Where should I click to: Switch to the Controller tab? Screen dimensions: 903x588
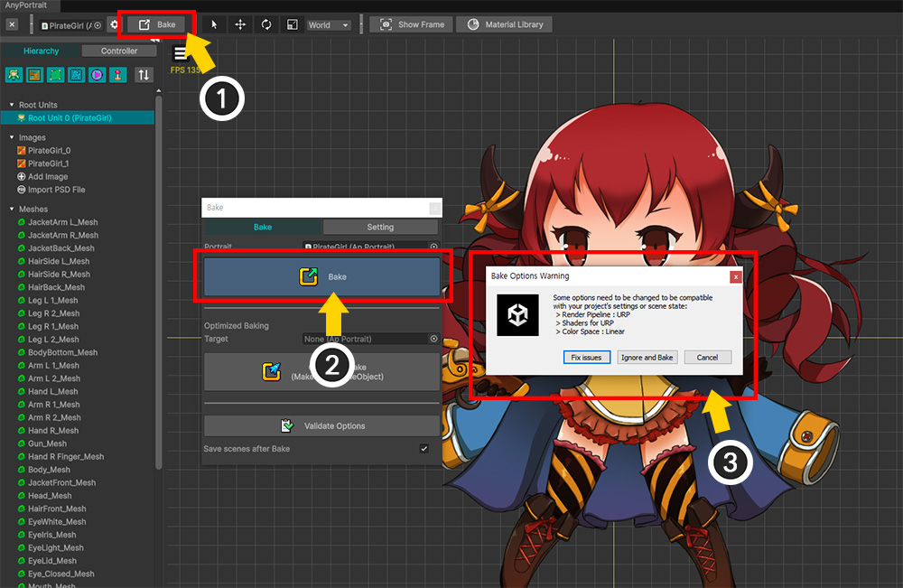tap(118, 51)
